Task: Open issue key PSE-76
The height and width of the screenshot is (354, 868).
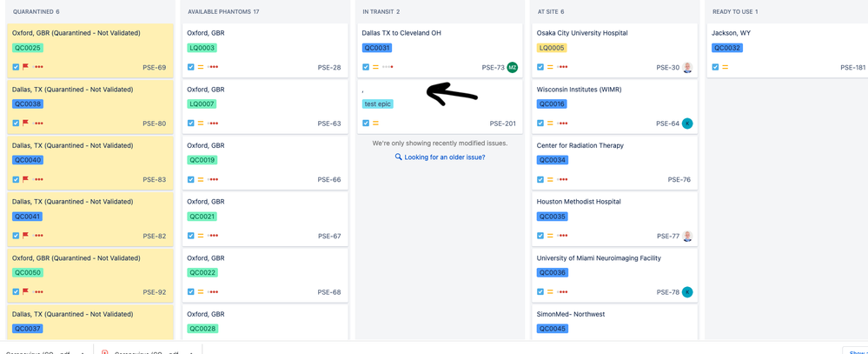Action: click(x=679, y=179)
